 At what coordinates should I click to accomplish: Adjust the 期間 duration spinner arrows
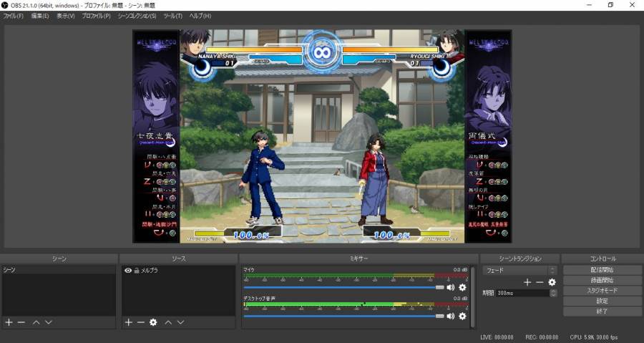(553, 293)
